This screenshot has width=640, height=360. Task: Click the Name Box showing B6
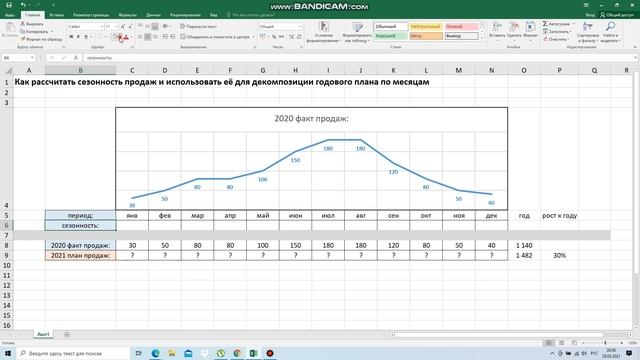pyautogui.click(x=18, y=58)
